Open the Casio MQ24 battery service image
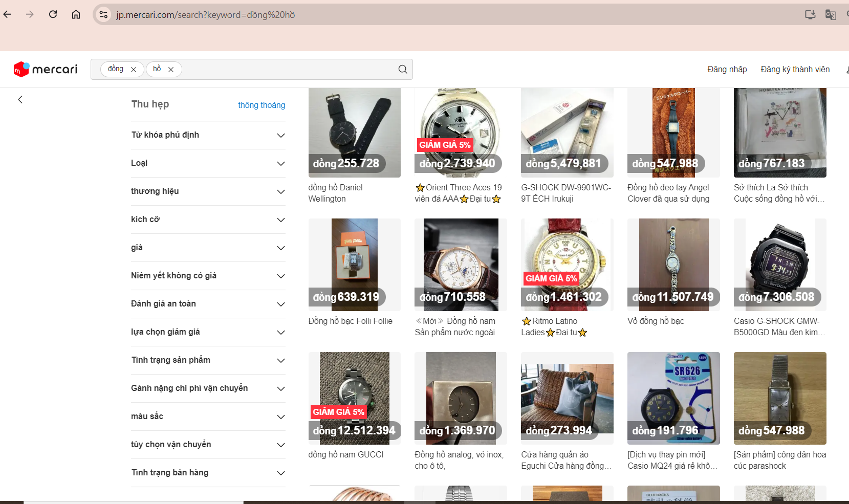Image resolution: width=849 pixels, height=504 pixels. (673, 398)
